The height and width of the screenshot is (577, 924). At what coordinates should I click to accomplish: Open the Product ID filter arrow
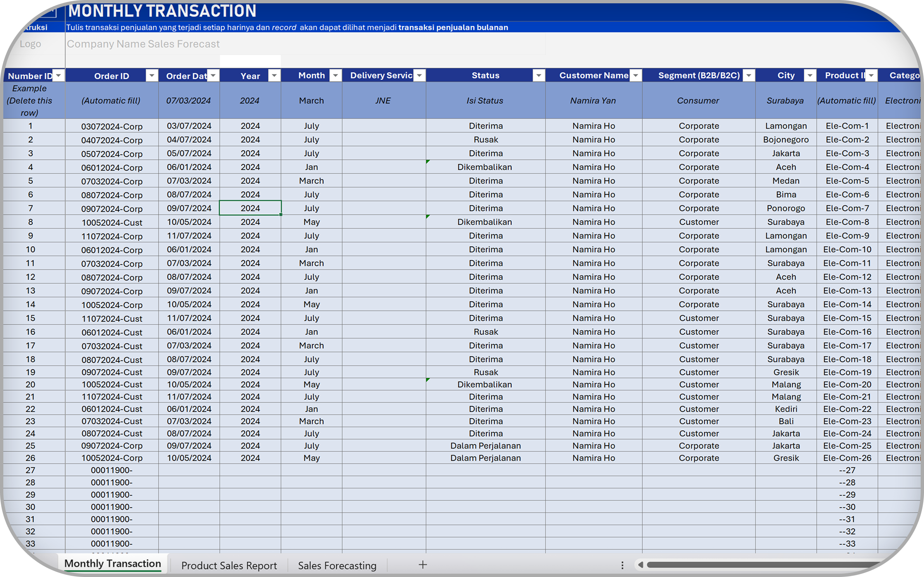pos(871,76)
